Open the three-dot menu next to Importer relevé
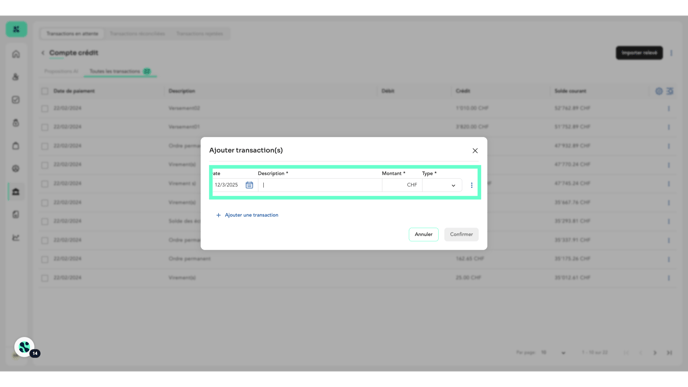This screenshot has height=387, width=688. (x=671, y=53)
